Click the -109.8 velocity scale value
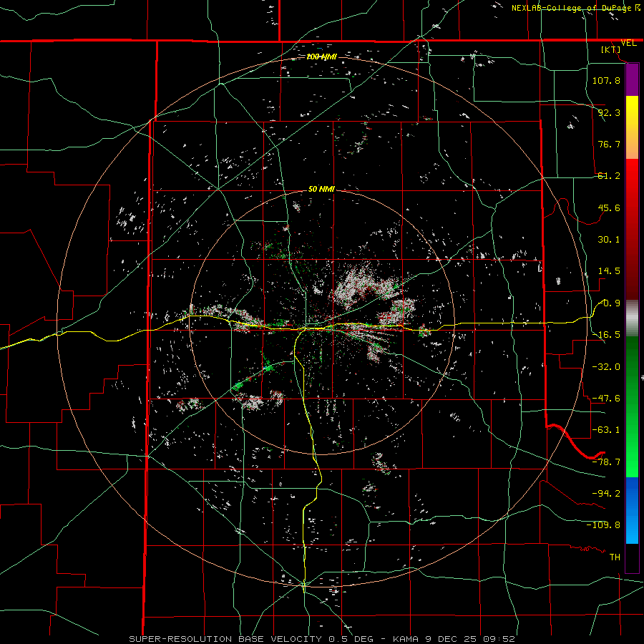Viewport: 644px width, 644px height. [603, 525]
